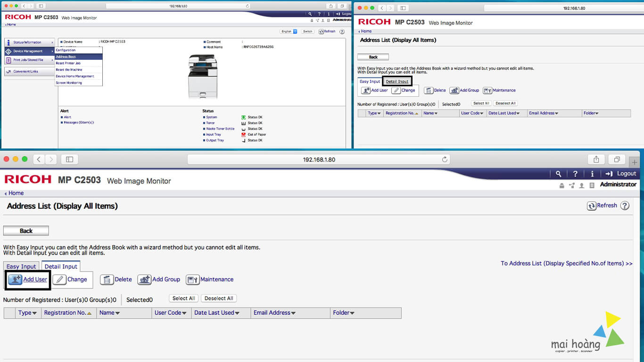Image resolution: width=644 pixels, height=362 pixels.
Task: Toggle the Safari sidebar icon in the bottom window
Action: pos(69,159)
